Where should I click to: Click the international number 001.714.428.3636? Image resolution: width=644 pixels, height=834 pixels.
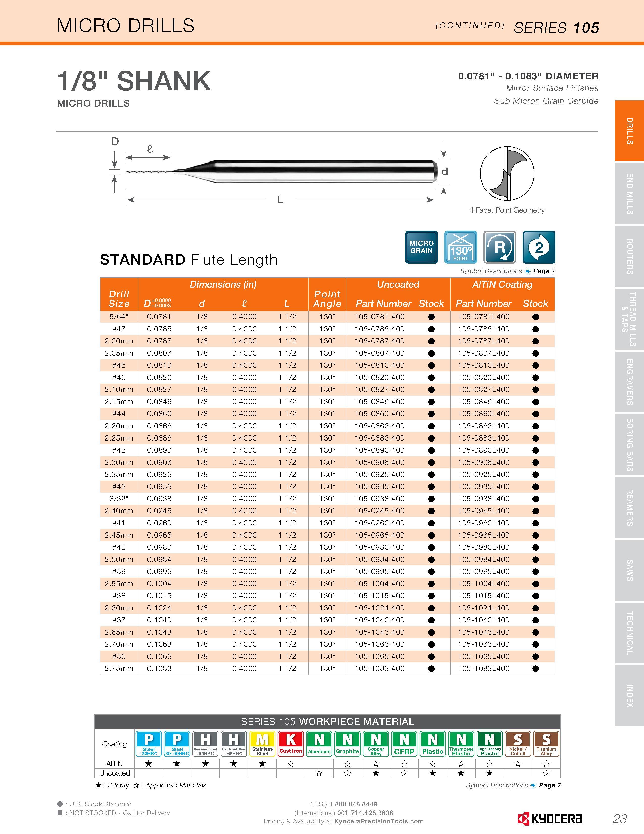pyautogui.click(x=365, y=813)
